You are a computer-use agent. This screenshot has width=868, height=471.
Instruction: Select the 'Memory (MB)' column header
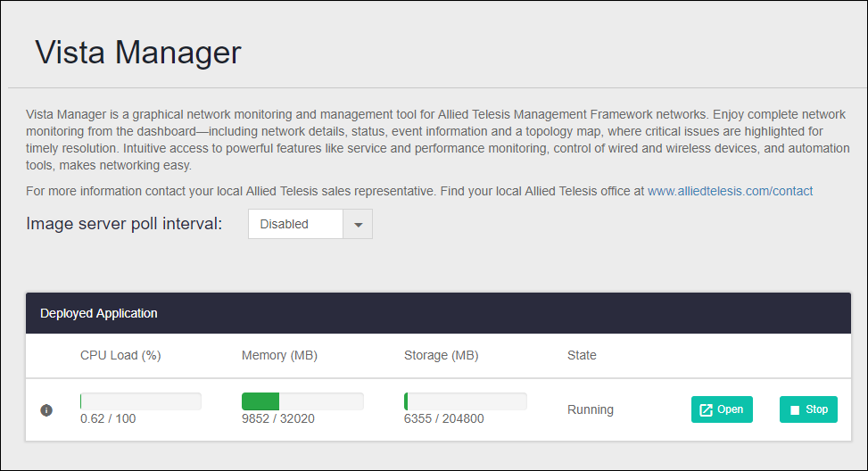pyautogui.click(x=279, y=355)
